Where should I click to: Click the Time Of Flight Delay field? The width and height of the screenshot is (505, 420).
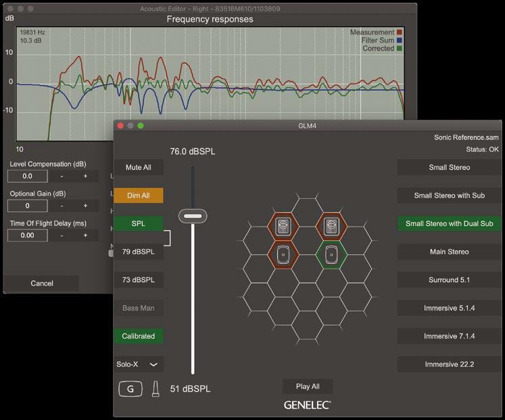(x=27, y=235)
